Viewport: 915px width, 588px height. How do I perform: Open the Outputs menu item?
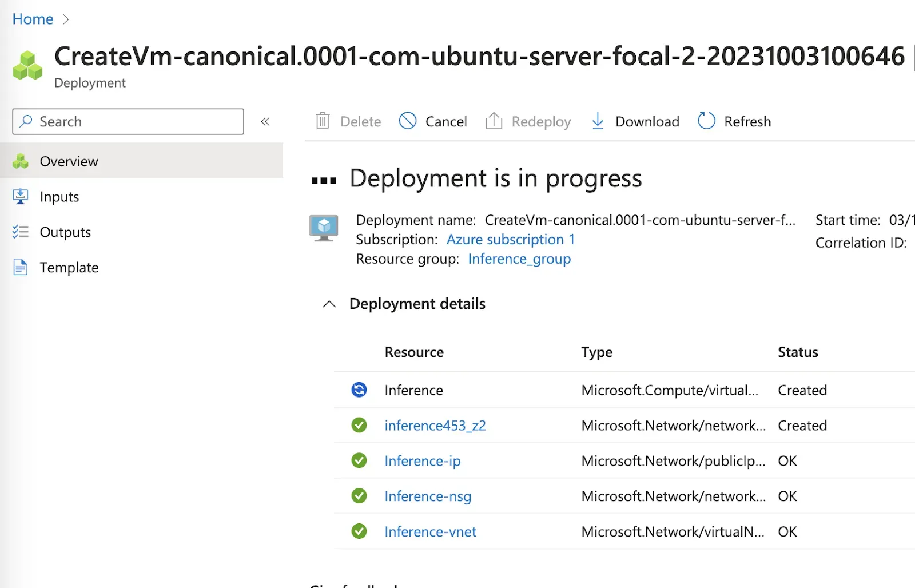coord(141,232)
